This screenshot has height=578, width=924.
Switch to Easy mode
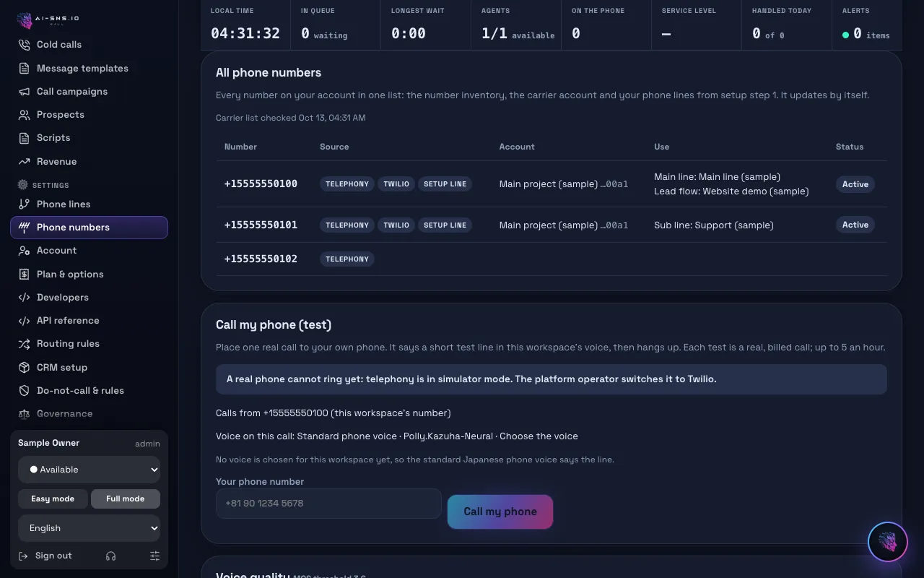coord(53,499)
